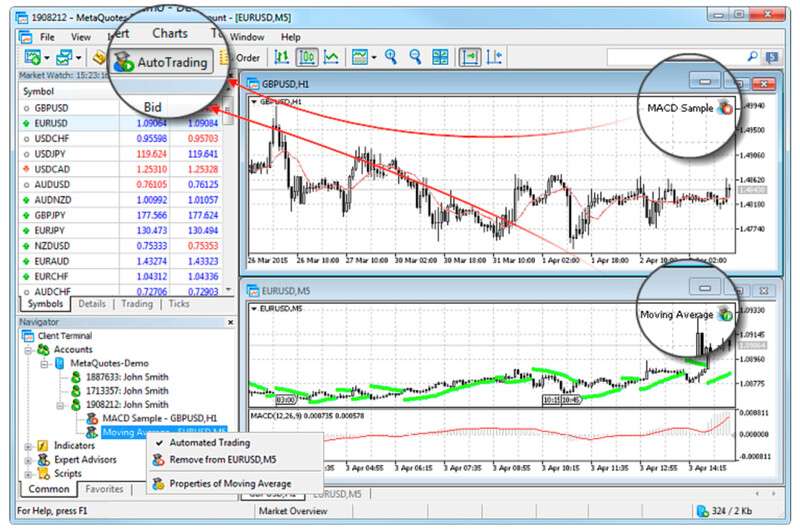This screenshot has width=800, height=532.
Task: Click the EURUSD,M5 chart window icon
Action: pos(253,291)
